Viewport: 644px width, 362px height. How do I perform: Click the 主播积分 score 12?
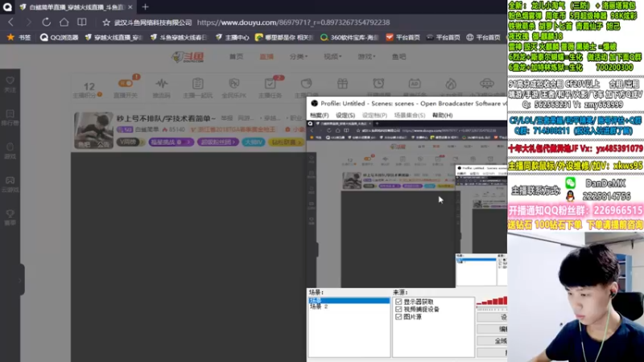[89, 87]
